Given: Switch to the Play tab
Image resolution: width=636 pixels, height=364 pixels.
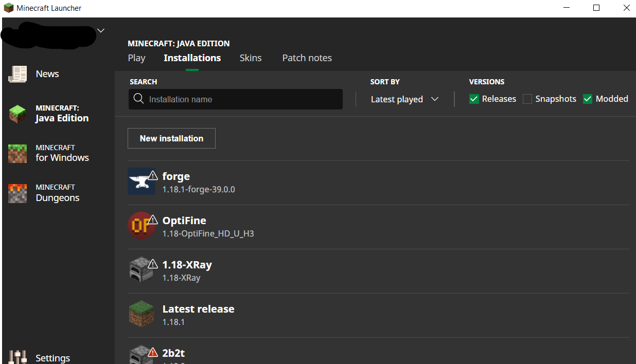Looking at the screenshot, I should click(x=136, y=58).
